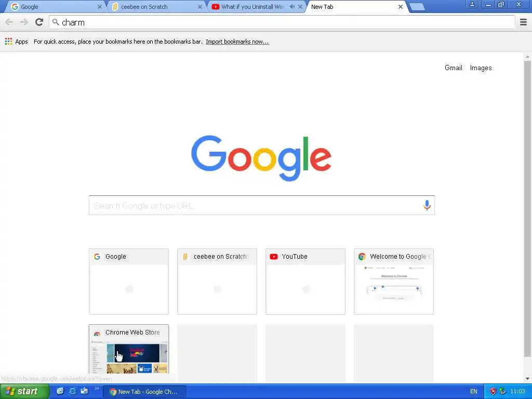
Task: Mute audio indicator on YouTube tab
Action: coord(292,7)
